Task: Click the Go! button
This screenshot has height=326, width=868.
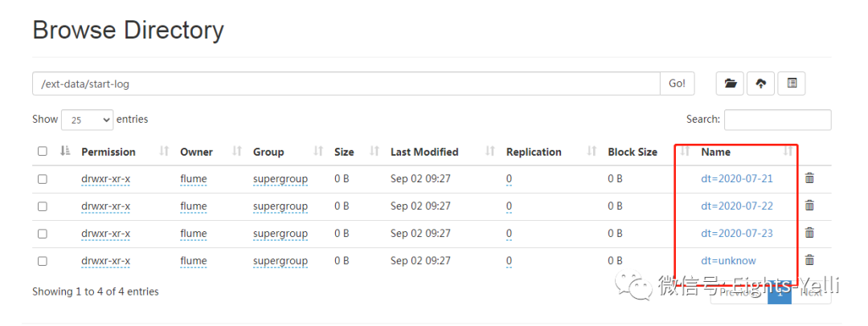Action: [677, 84]
